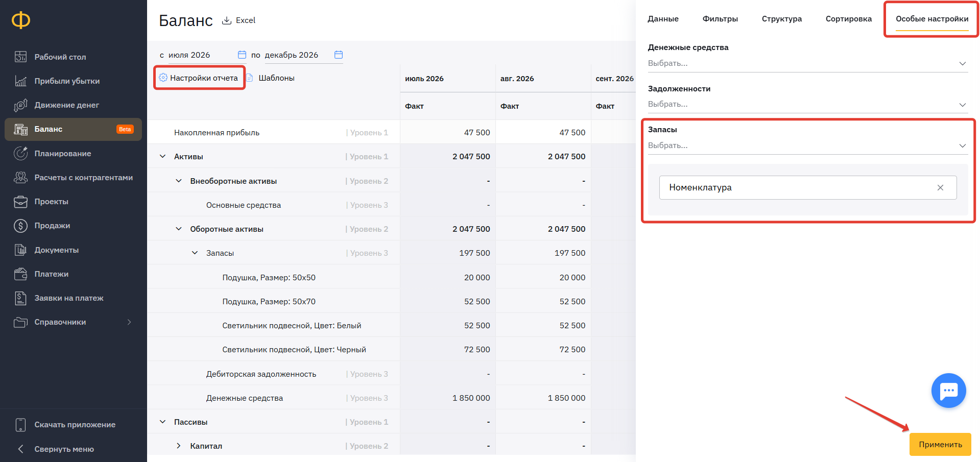Click Дебиторская задолженность row label

click(x=261, y=374)
